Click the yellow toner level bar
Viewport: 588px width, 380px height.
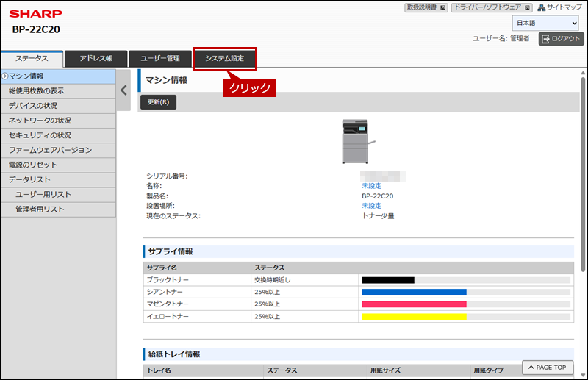coord(466,317)
